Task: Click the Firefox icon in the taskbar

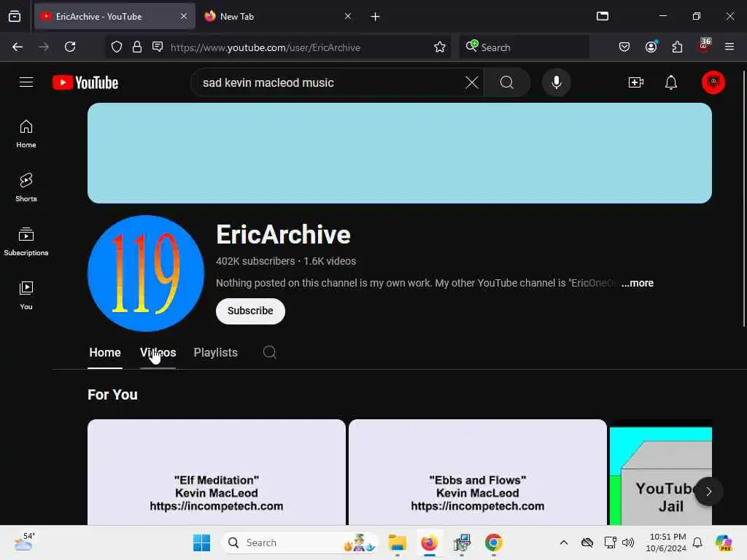Action: [429, 542]
